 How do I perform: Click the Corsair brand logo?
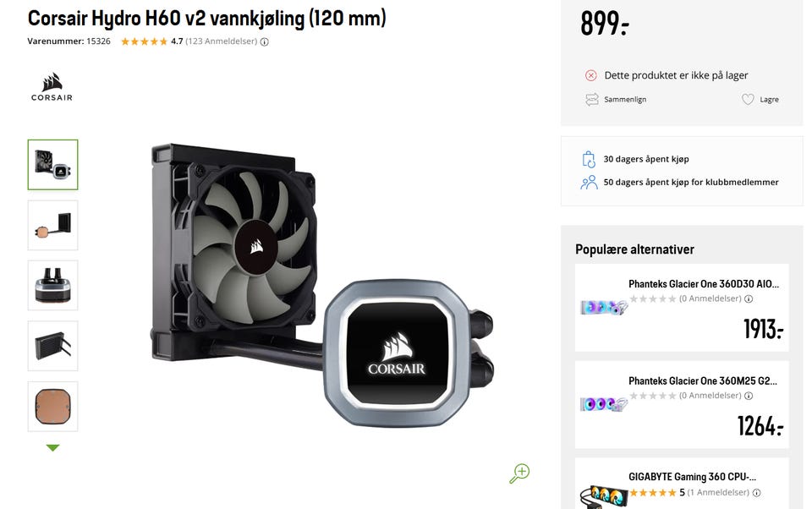[x=52, y=87]
